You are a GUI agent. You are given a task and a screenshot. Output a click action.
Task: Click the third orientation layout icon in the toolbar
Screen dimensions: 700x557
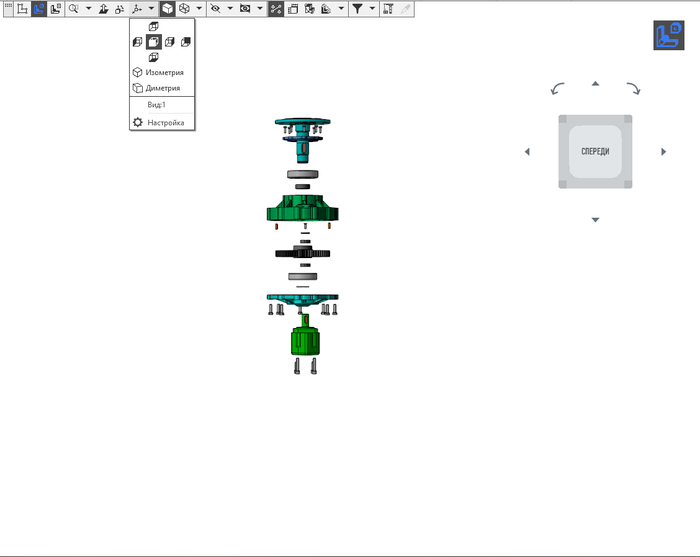[x=55, y=9]
